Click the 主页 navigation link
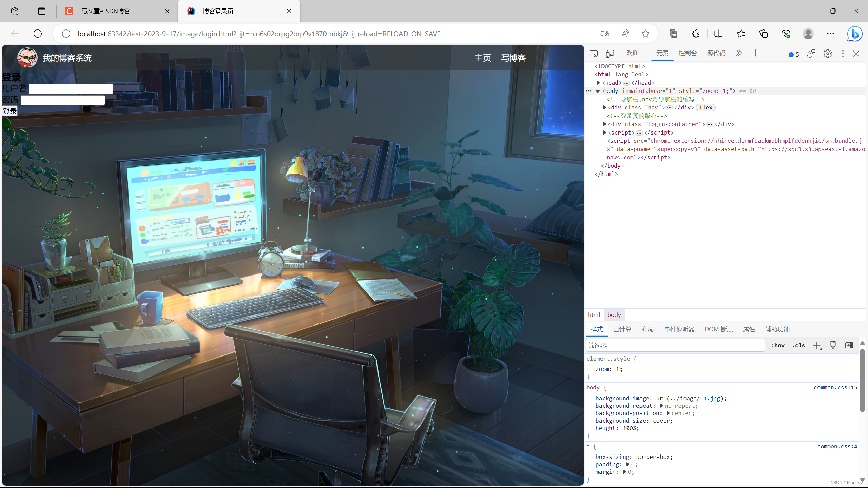Image resolution: width=868 pixels, height=488 pixels. (483, 58)
